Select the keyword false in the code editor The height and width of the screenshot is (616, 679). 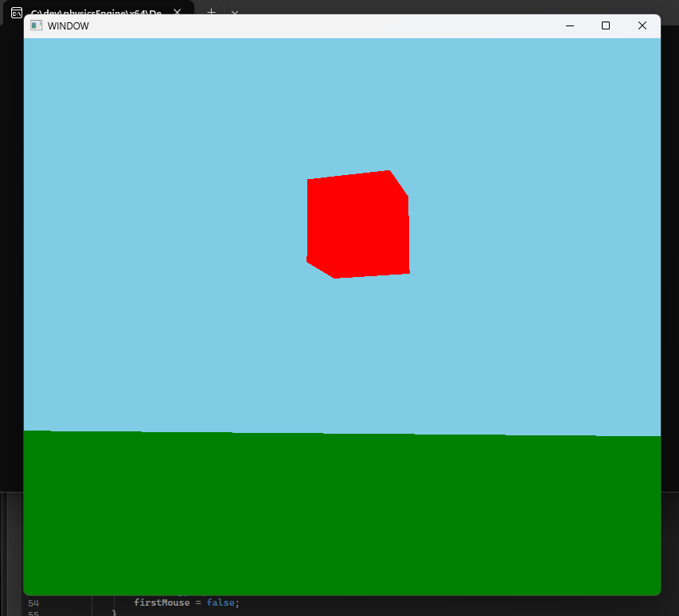pyautogui.click(x=222, y=602)
